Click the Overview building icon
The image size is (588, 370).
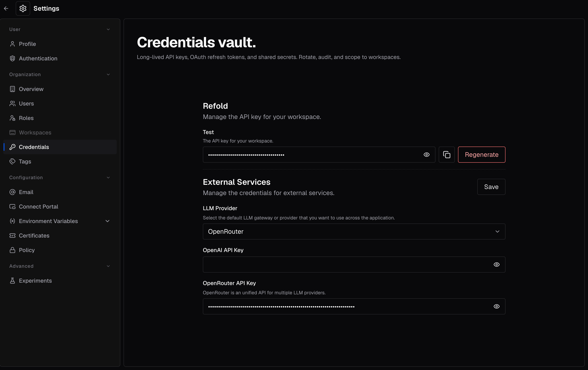pyautogui.click(x=12, y=89)
